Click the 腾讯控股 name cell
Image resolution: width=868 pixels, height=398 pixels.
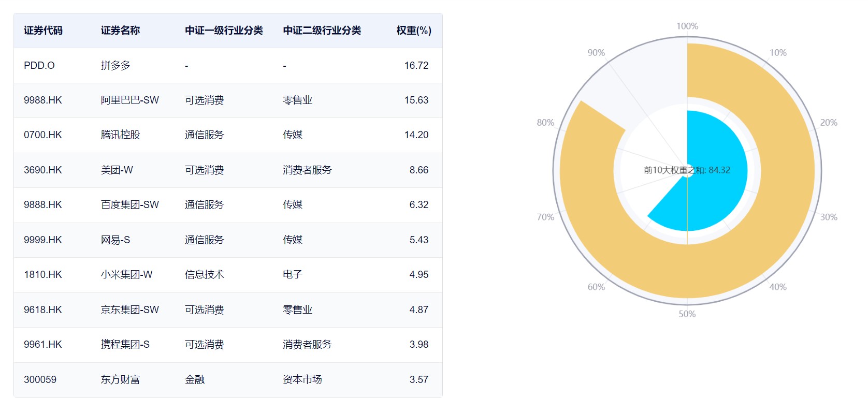tap(120, 135)
